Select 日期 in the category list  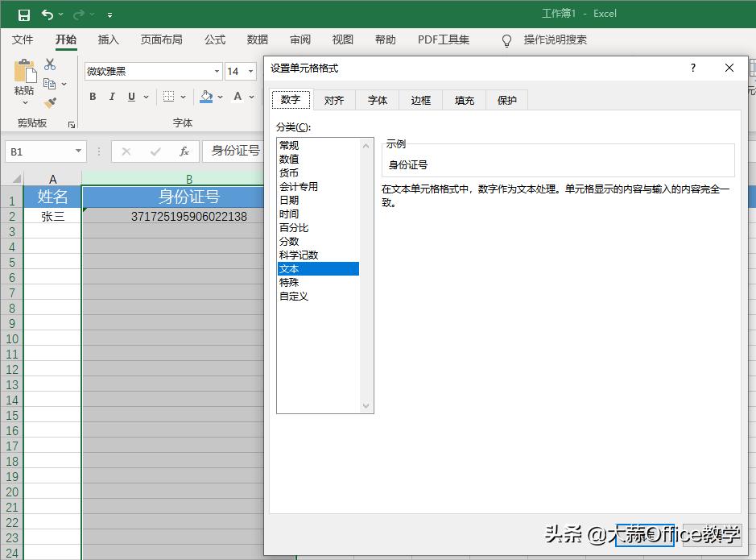[291, 200]
